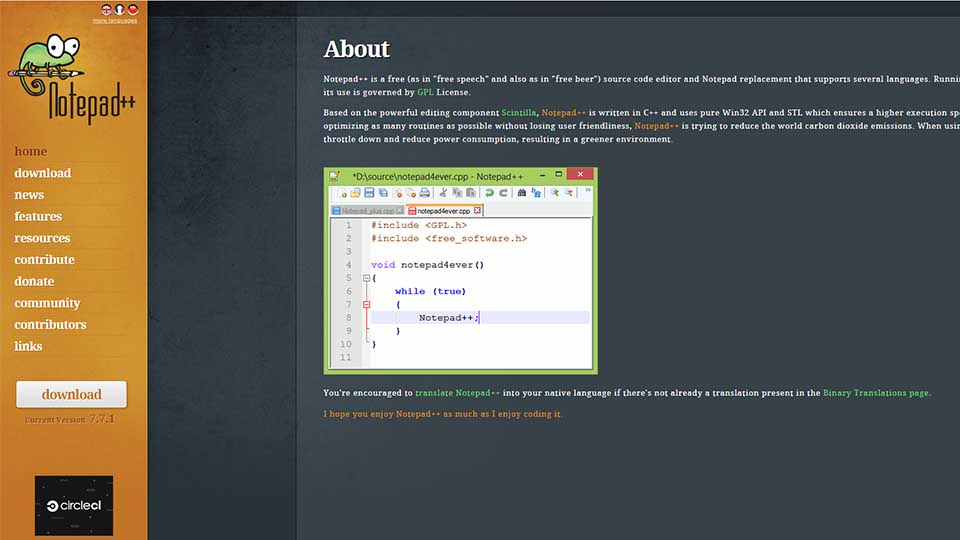Viewport: 960px width, 540px height.
Task: Go to the home menu item
Action: pos(31,151)
